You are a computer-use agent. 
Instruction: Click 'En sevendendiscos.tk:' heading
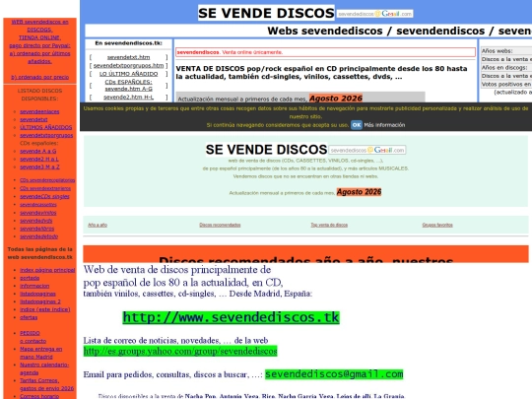point(128,43)
